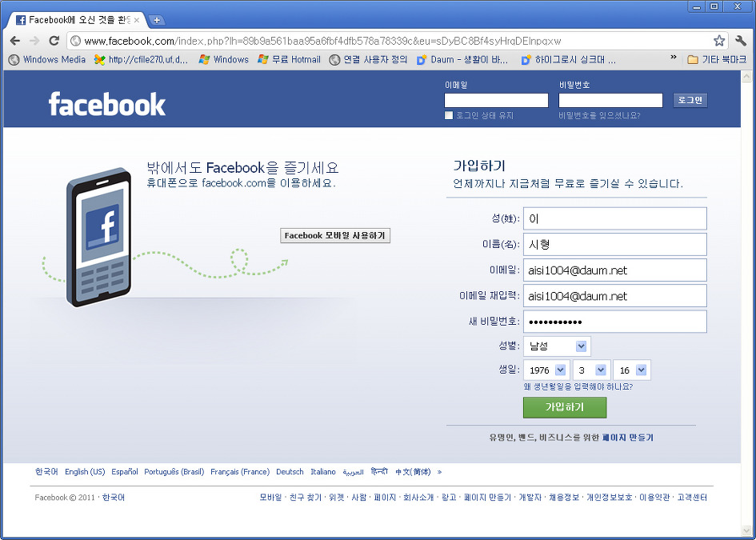Open footer 개인정보보호 link
Image resolution: width=756 pixels, height=540 pixels.
609,497
